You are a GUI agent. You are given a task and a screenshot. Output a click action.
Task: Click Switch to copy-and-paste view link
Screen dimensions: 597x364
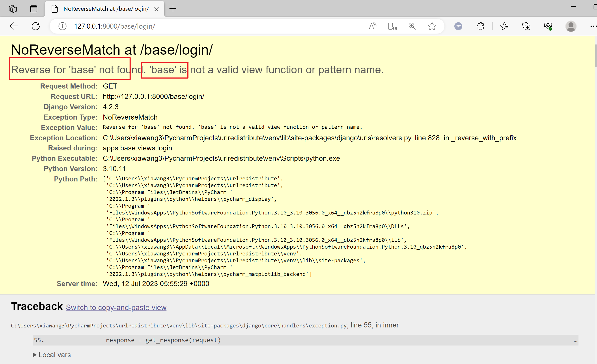[x=116, y=307]
